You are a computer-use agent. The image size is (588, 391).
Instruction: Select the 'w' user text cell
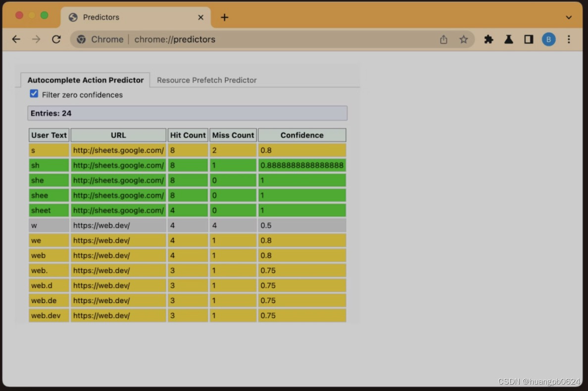click(x=49, y=225)
